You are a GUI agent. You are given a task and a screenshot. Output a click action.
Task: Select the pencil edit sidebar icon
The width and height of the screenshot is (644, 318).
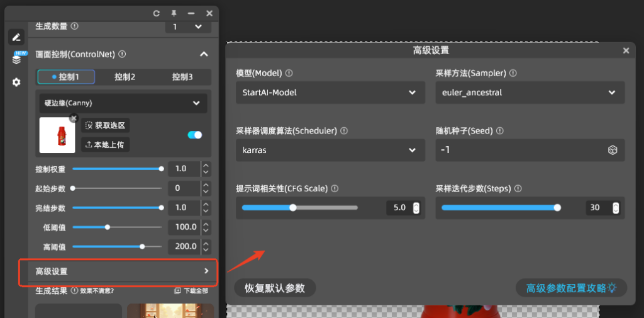(16, 37)
